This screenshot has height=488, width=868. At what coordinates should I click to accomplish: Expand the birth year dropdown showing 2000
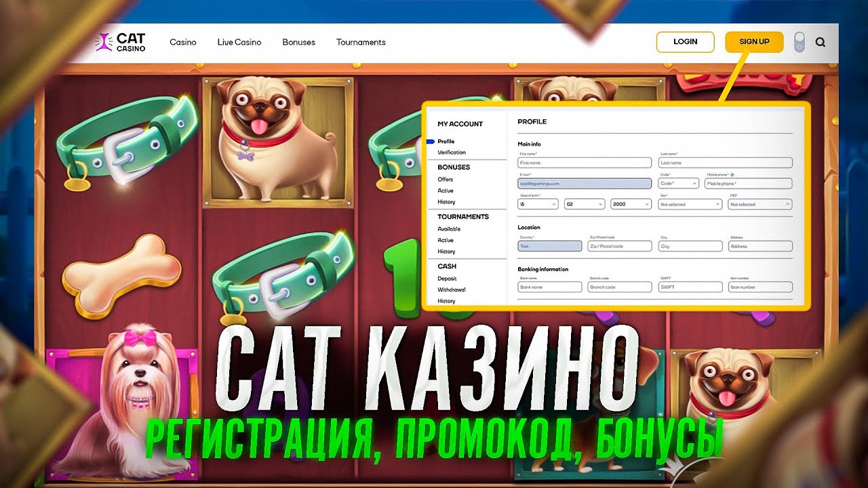631,204
